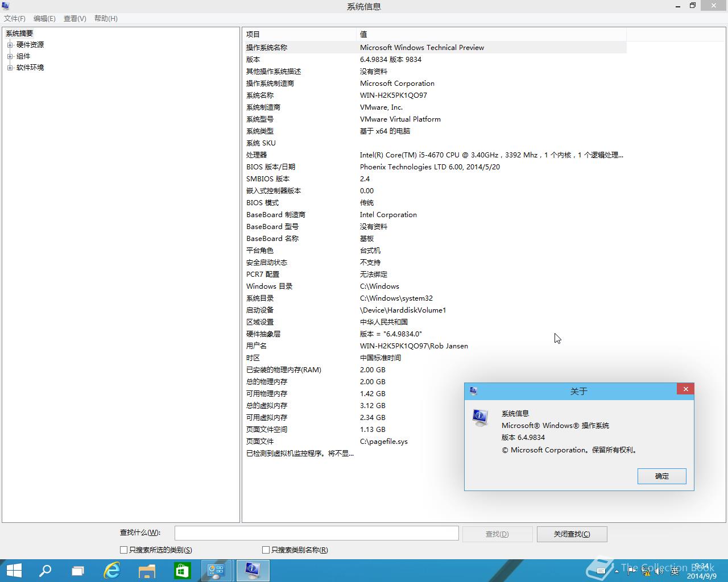Select the 已检测到虚拟机监控程序 row
The height and width of the screenshot is (582, 728).
click(x=435, y=454)
